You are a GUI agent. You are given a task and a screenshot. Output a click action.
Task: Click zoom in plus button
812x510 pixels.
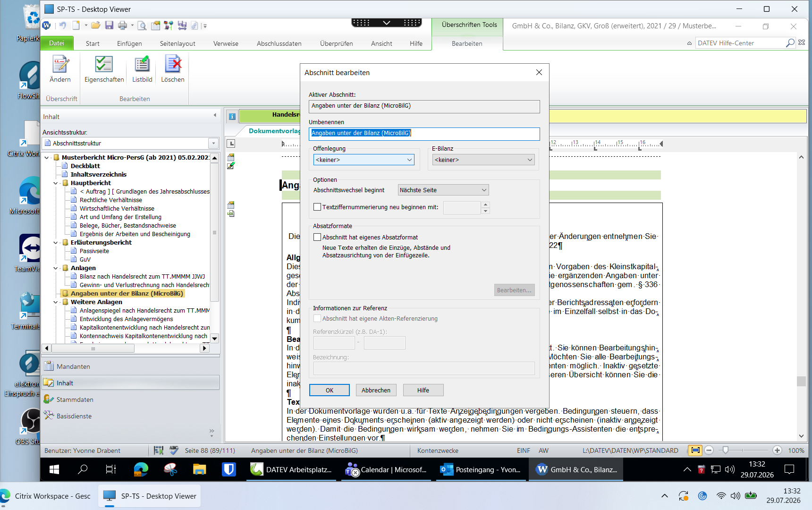(x=777, y=450)
